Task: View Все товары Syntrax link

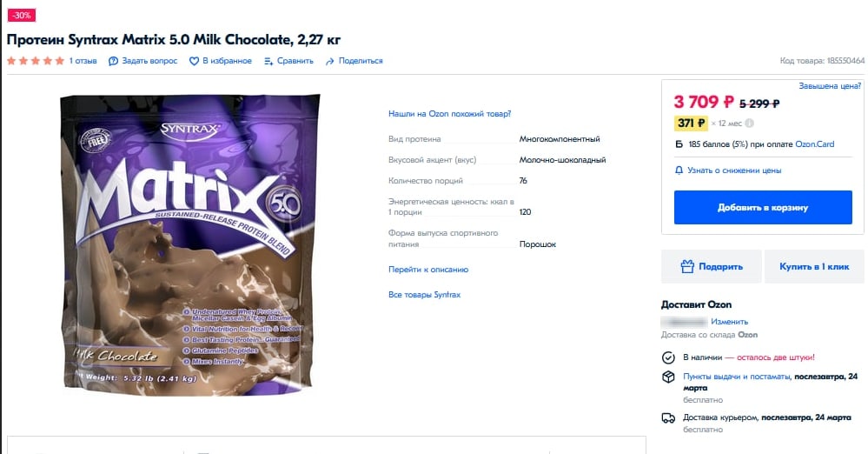Action: (x=425, y=295)
